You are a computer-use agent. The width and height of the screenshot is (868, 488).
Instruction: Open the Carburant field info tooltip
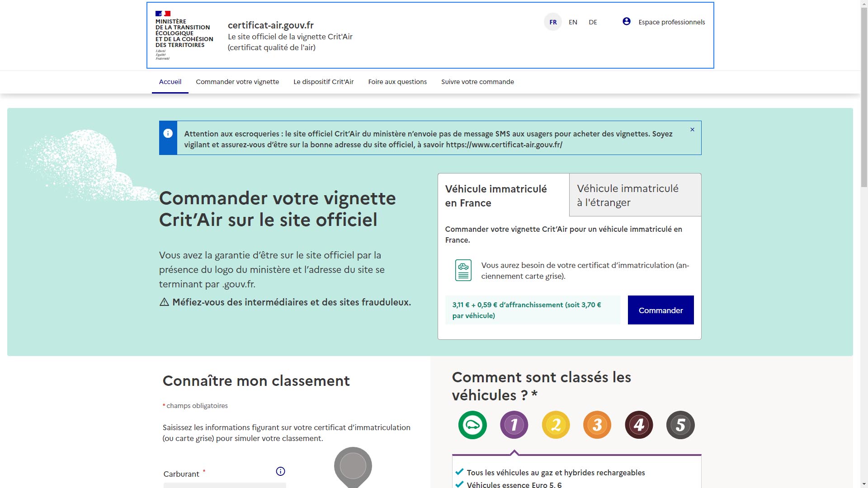point(280,471)
